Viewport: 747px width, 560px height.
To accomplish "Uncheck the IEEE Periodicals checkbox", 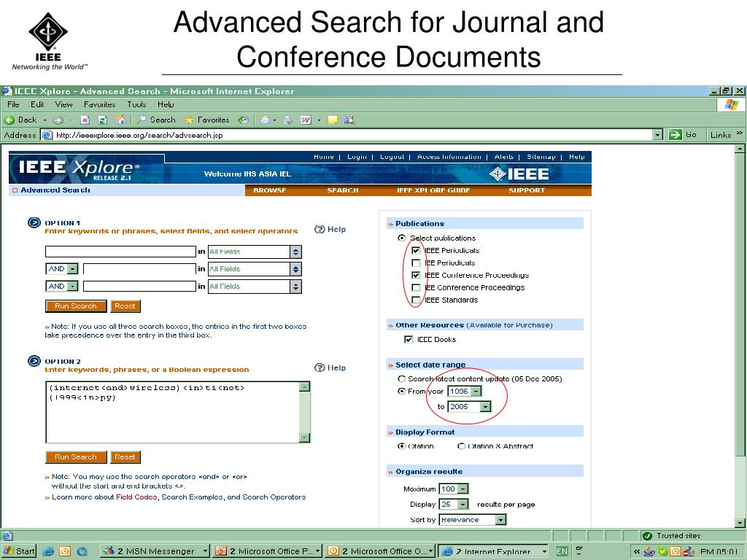I will click(416, 251).
